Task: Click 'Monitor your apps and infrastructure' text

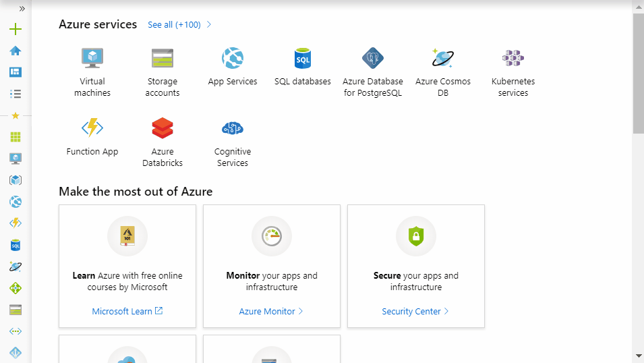Action: [272, 281]
